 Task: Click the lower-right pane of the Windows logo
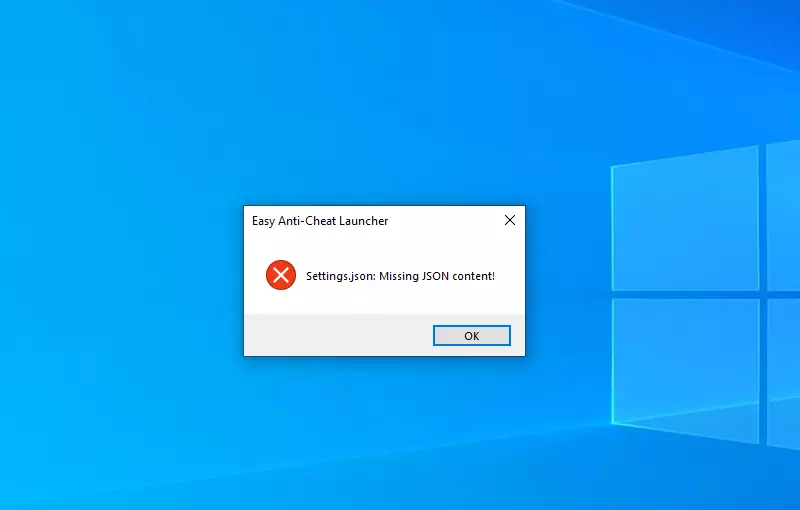click(x=784, y=375)
